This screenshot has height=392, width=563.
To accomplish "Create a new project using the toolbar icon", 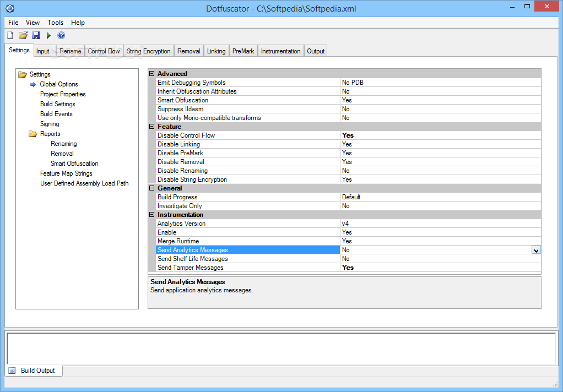I will [10, 35].
